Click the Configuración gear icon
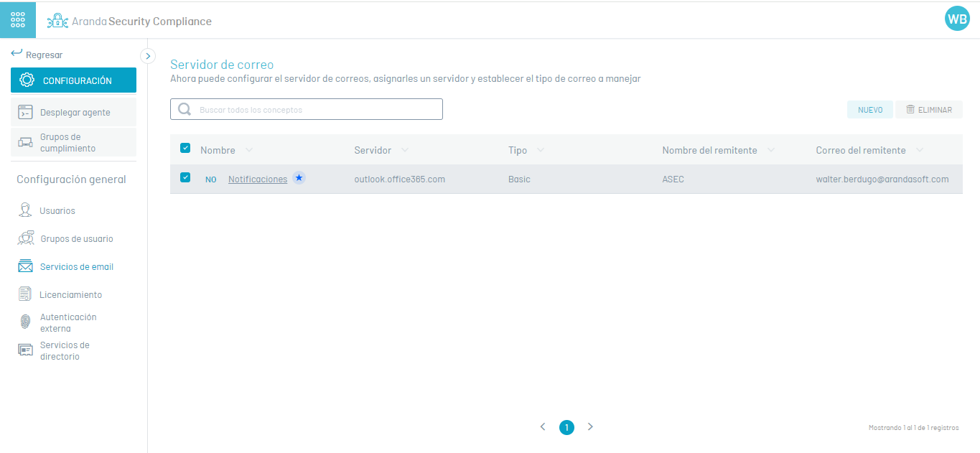 click(27, 80)
